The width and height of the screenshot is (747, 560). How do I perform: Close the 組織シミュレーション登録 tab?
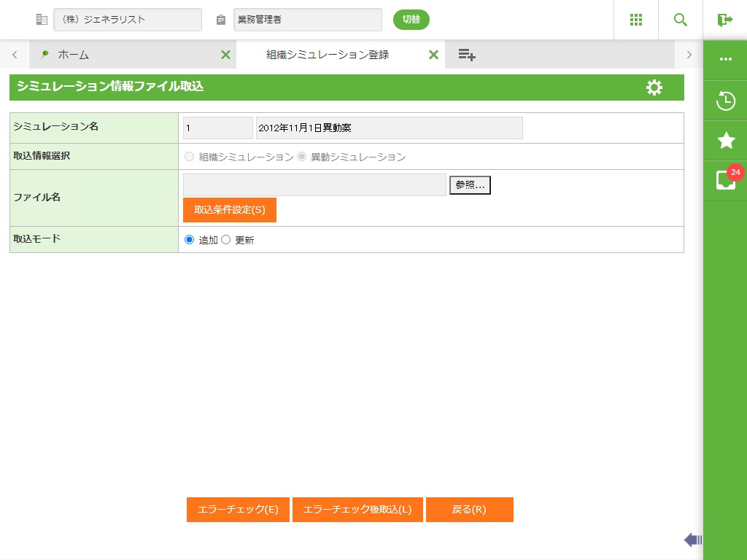pyautogui.click(x=433, y=55)
